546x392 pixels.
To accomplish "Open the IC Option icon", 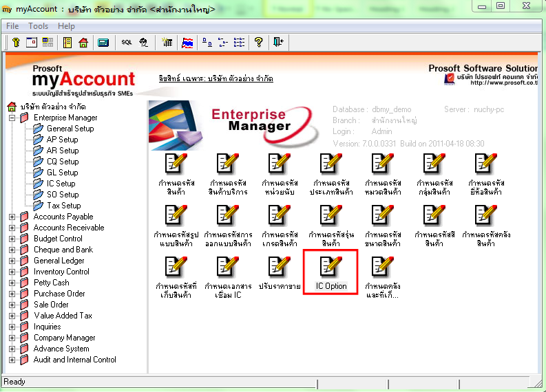I will pos(330,272).
